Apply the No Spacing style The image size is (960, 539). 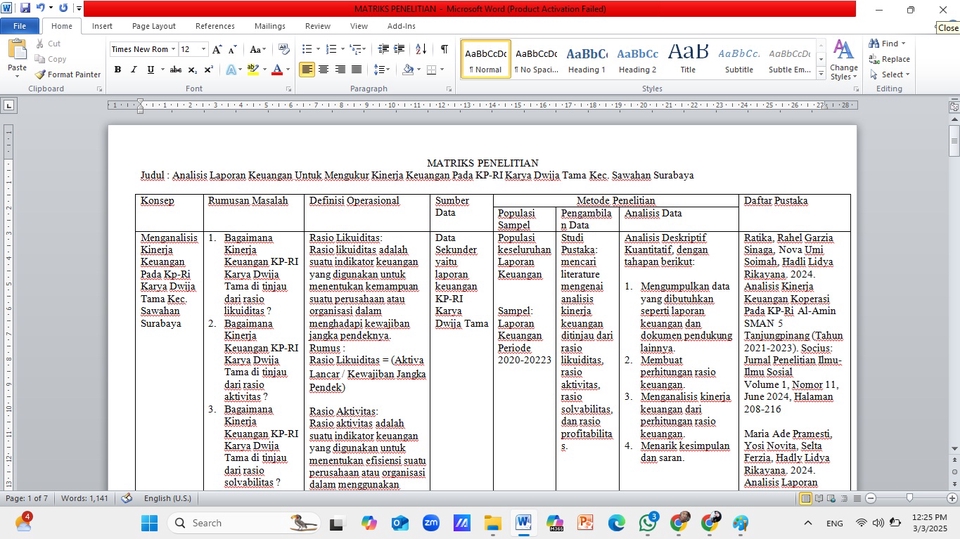point(536,59)
